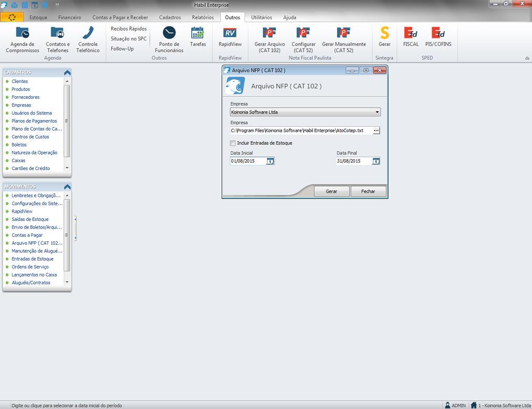Click the Gerar button in the dialog
This screenshot has width=532, height=409.
tap(331, 191)
